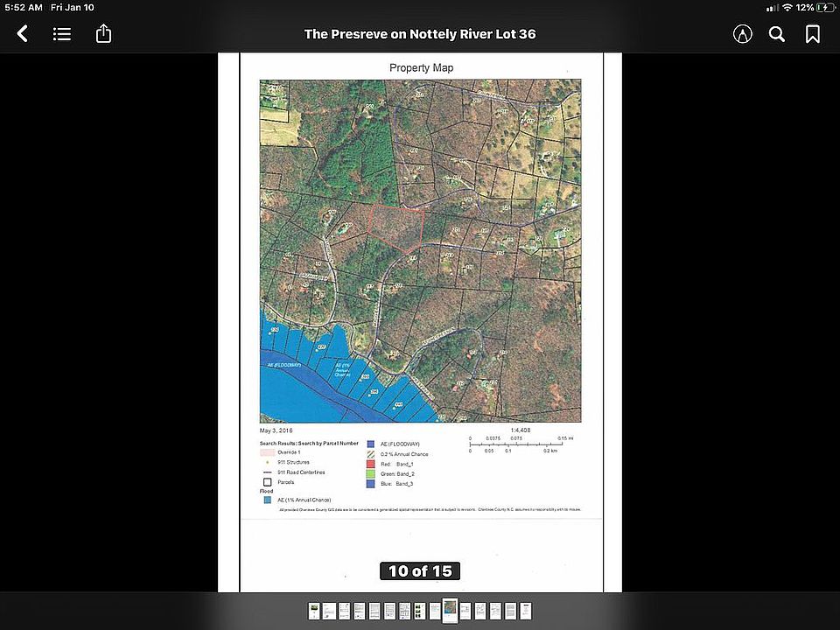Jump to the page 9 thumbnail

tap(435, 612)
